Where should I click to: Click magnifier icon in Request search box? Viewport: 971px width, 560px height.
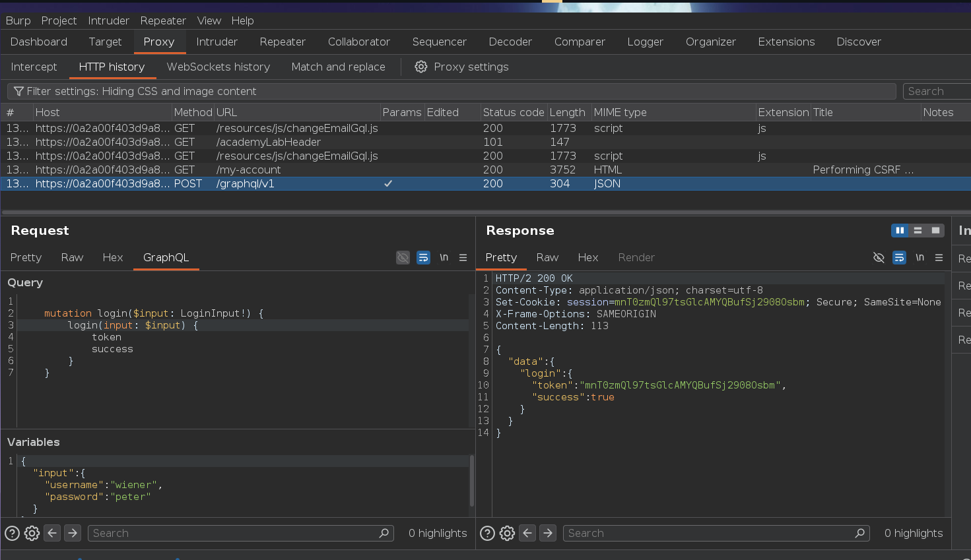[x=384, y=533]
